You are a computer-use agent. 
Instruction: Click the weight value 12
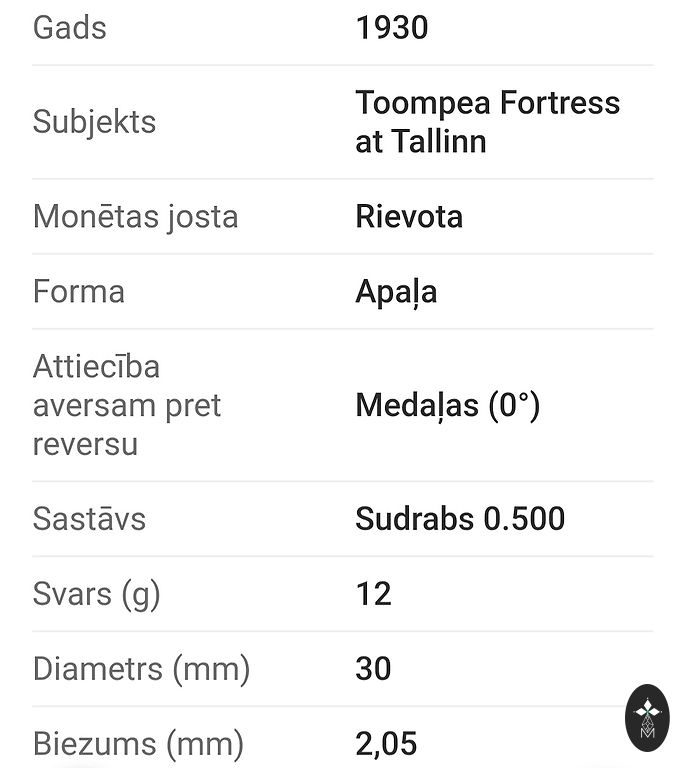373,594
